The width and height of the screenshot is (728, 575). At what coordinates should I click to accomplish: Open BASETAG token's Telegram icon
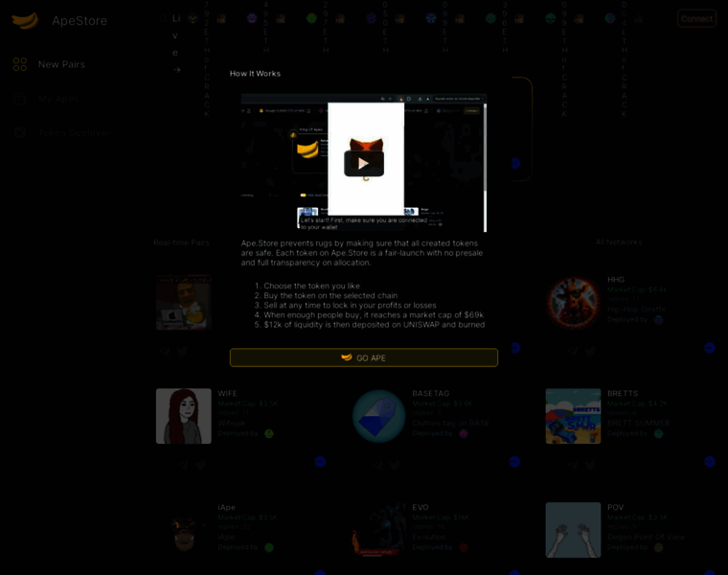click(378, 465)
